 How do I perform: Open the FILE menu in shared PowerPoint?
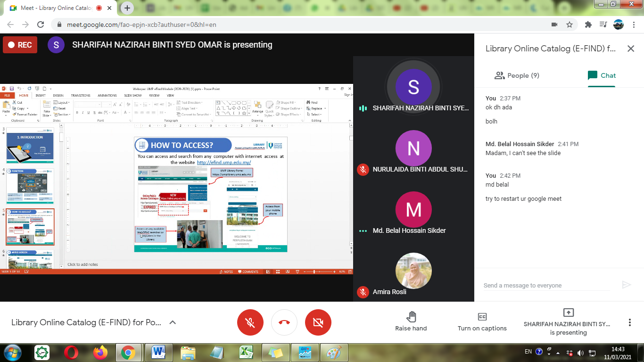coord(7,95)
